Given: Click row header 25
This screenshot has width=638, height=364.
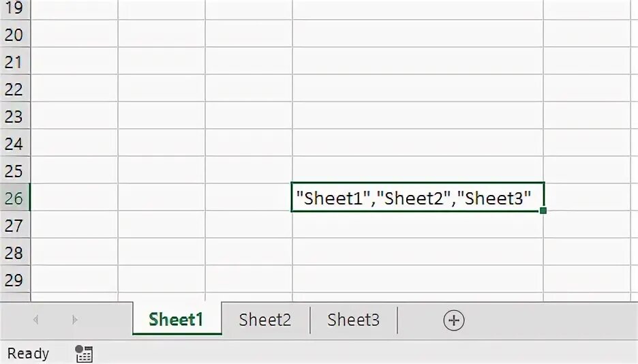Looking at the screenshot, I should tap(14, 170).
